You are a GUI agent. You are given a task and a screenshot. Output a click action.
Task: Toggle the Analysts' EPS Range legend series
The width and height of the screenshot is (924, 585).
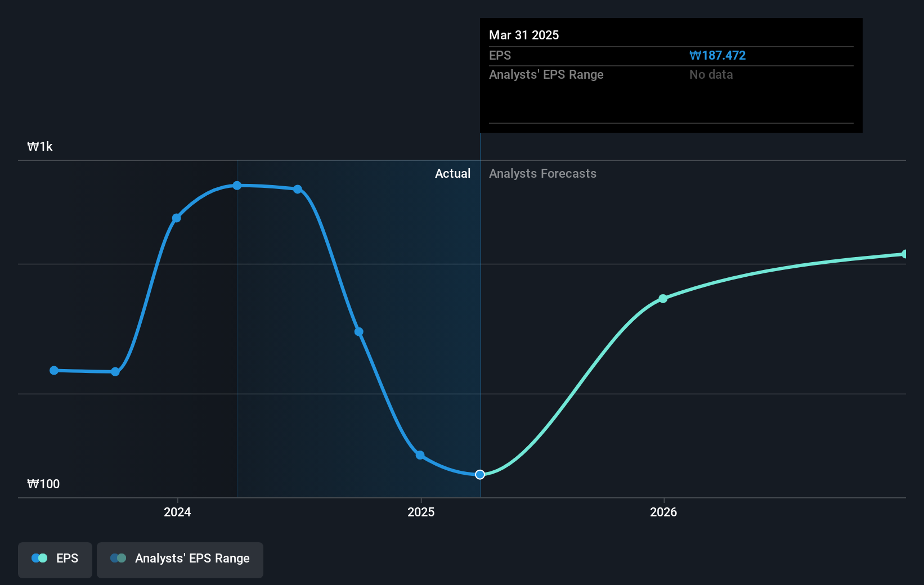180,560
